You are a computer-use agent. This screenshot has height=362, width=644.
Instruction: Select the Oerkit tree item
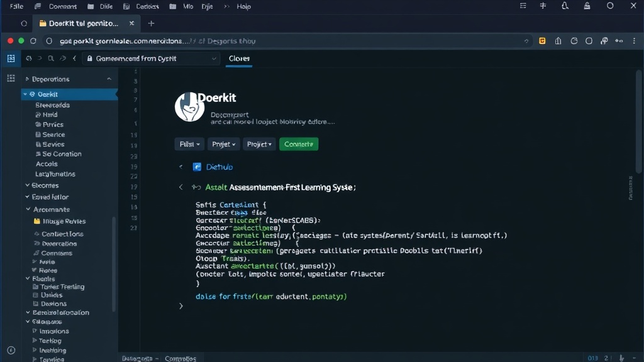[x=69, y=94]
